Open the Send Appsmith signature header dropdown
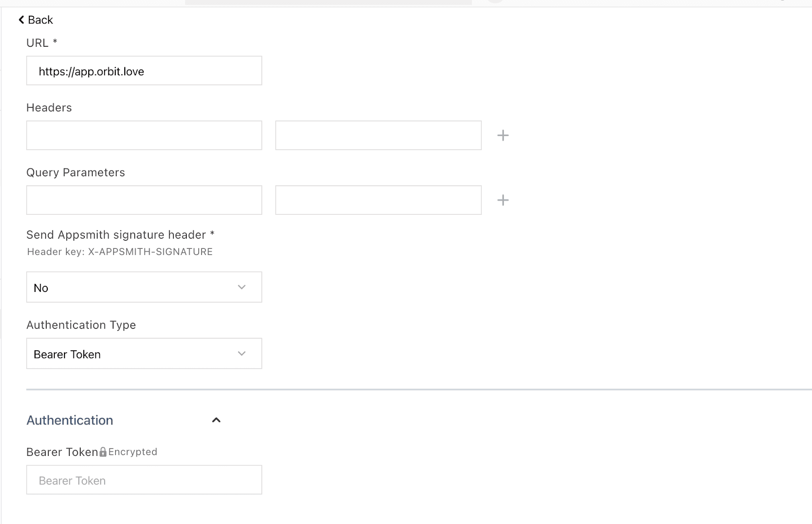 [144, 287]
